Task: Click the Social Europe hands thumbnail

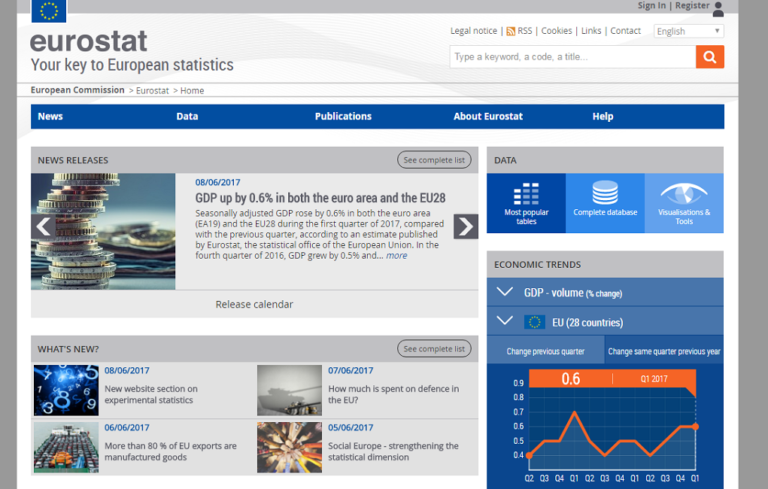Action: pyautogui.click(x=289, y=447)
